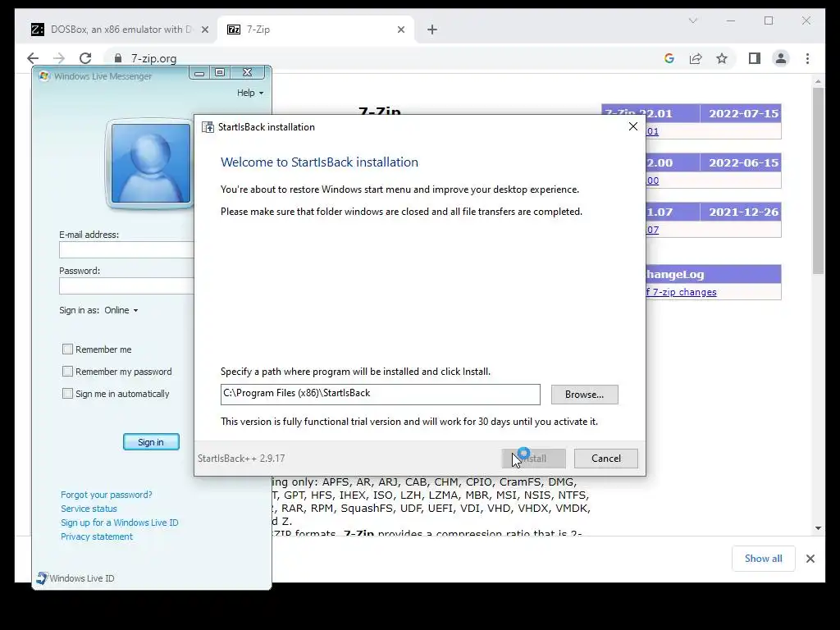Click 2022-06-15 table cell
840x630 pixels.
(741, 163)
